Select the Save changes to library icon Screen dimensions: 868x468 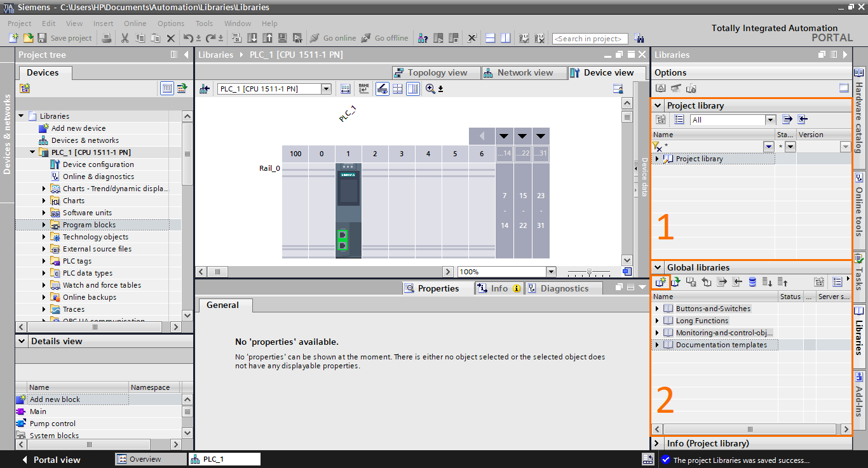(x=691, y=281)
